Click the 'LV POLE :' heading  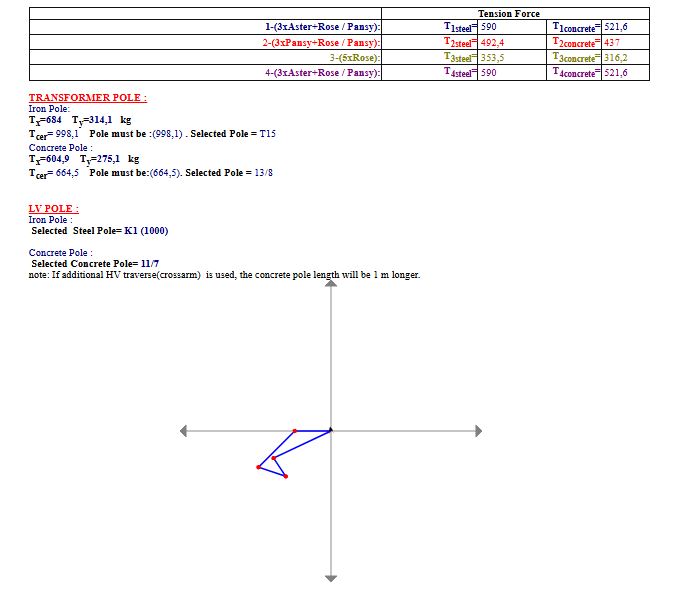[54, 209]
